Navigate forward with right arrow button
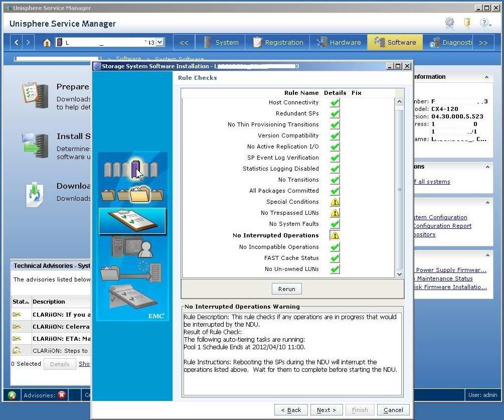This screenshot has height=420, width=504. pos(28,43)
